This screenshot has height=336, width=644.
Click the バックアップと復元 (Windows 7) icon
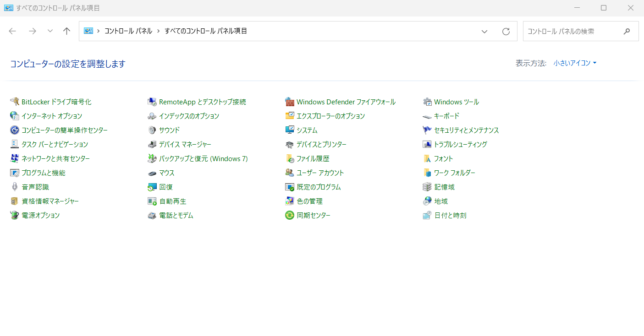point(152,158)
